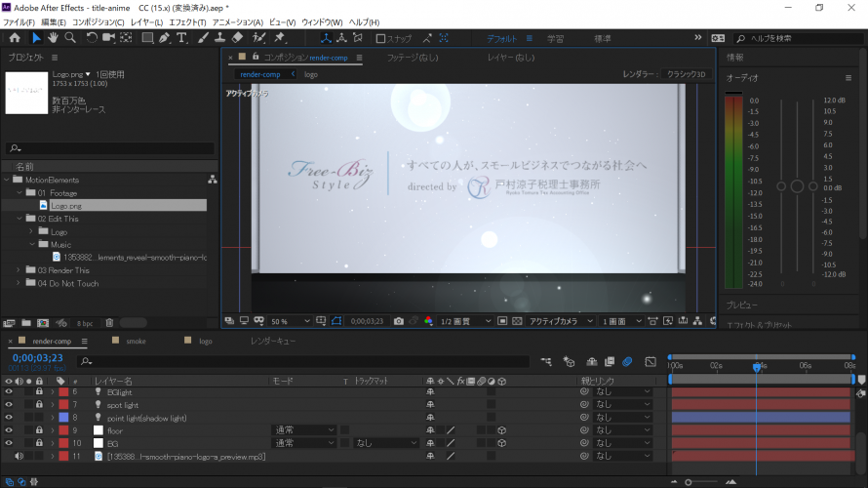This screenshot has height=488, width=868.
Task: Select the Type text tool
Action: (x=181, y=38)
